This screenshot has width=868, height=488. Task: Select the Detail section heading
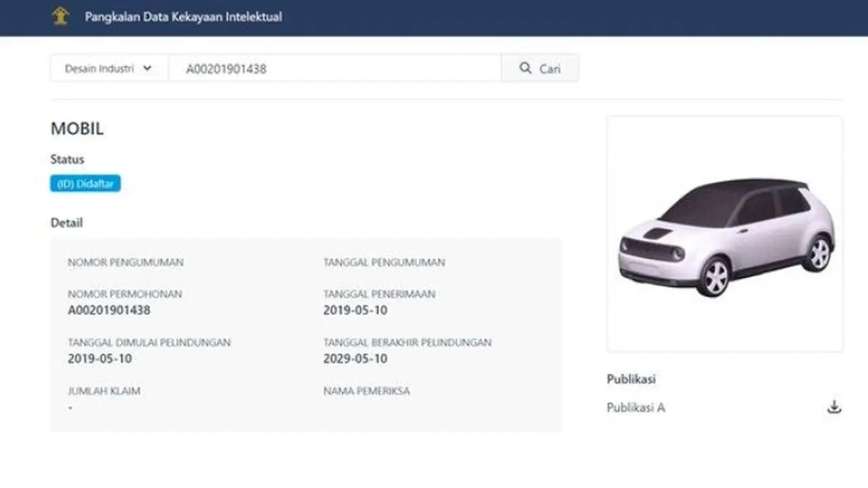pyautogui.click(x=66, y=222)
